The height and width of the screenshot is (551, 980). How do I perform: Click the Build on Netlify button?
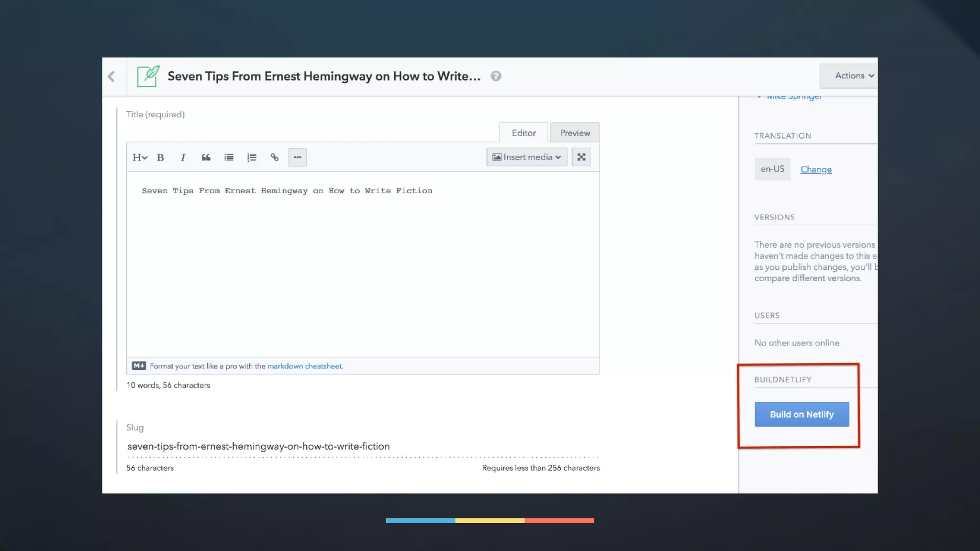click(802, 414)
